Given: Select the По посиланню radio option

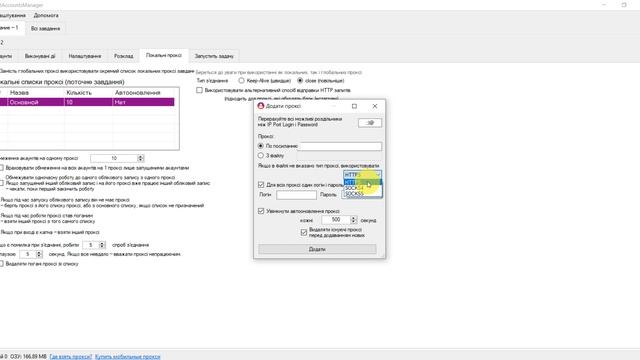Looking at the screenshot, I should tap(260, 146).
